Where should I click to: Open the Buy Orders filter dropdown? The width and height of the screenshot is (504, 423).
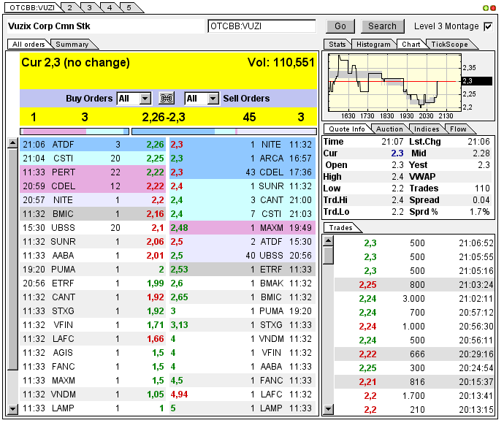(144, 99)
